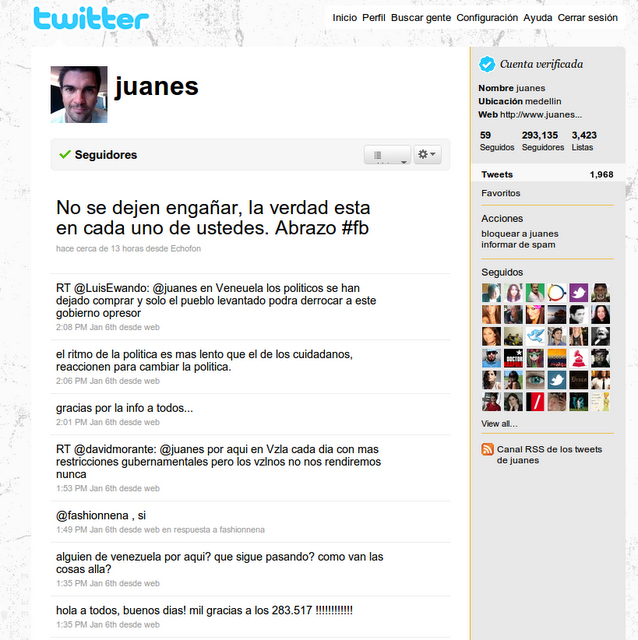Open the red slash logo avatar
The width and height of the screenshot is (638, 640).
(x=535, y=402)
